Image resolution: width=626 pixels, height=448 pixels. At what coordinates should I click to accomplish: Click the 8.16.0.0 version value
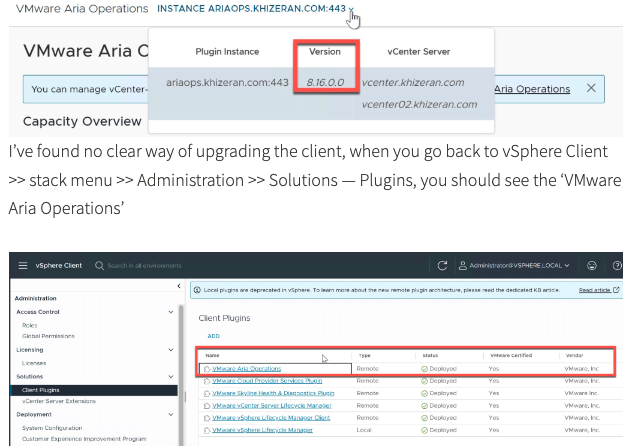tap(325, 83)
